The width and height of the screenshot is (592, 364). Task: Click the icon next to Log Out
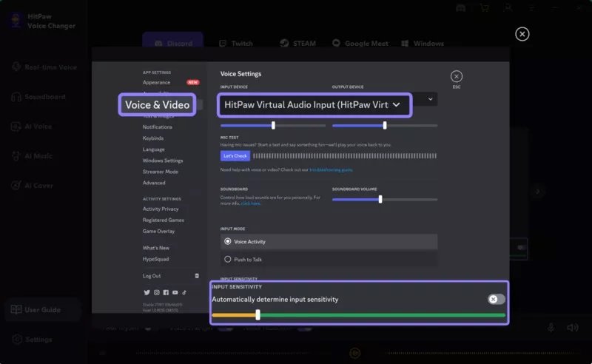pyautogui.click(x=197, y=276)
